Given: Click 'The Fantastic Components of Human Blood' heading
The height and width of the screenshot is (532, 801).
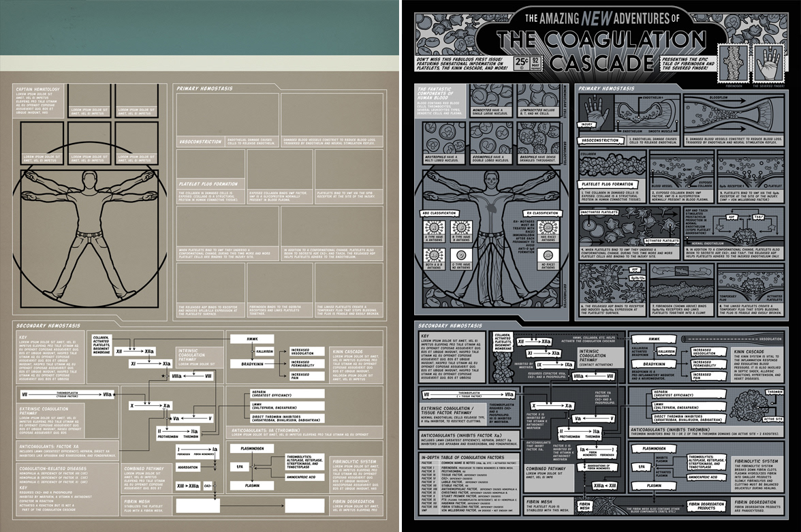Looking at the screenshot, I should point(436,93).
